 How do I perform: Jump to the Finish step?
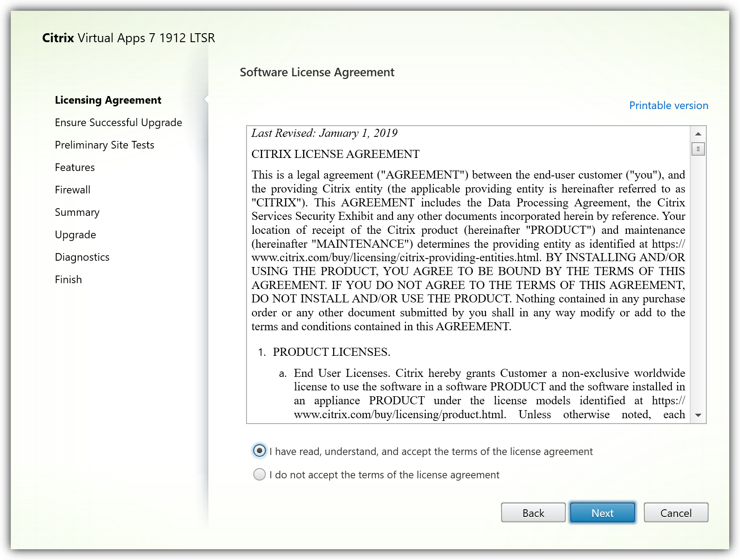(68, 280)
